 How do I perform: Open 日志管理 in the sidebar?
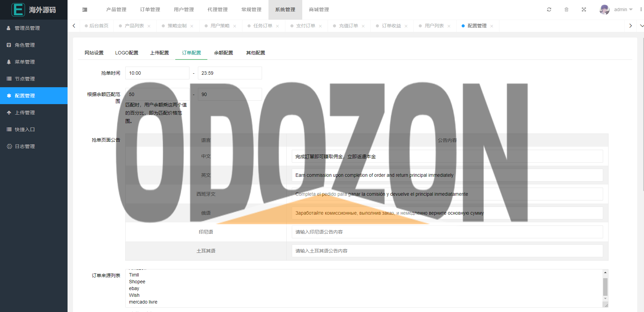tap(34, 146)
